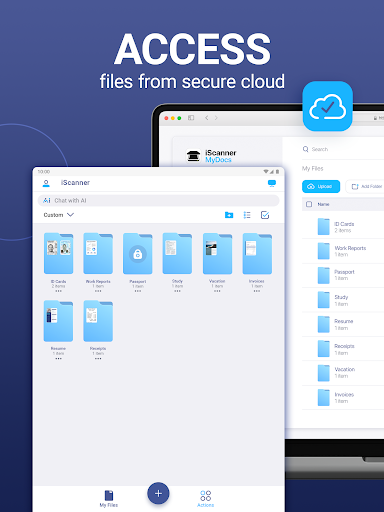Click the AI sparkle icon in chat bar
This screenshot has height=512, width=384.
click(x=47, y=200)
